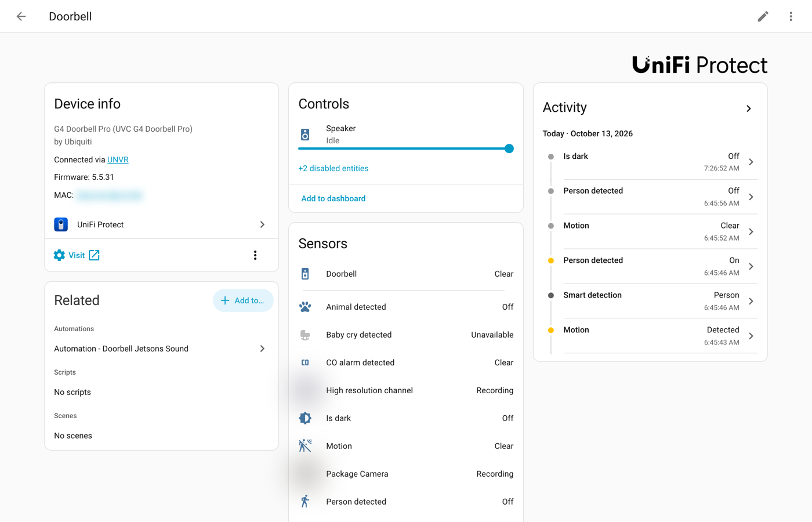812x522 pixels.
Task: Click the Add to... button
Action: (243, 300)
